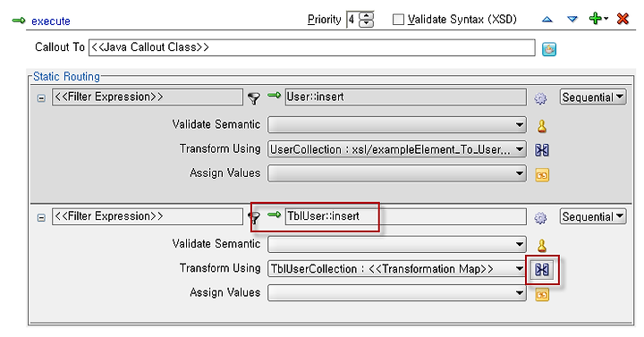The width and height of the screenshot is (644, 337).
Task: Move the execute rule down with the arrow
Action: (572, 20)
